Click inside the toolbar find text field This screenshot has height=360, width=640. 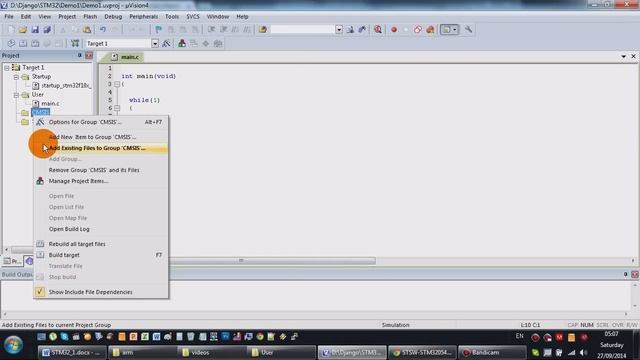coord(302,29)
